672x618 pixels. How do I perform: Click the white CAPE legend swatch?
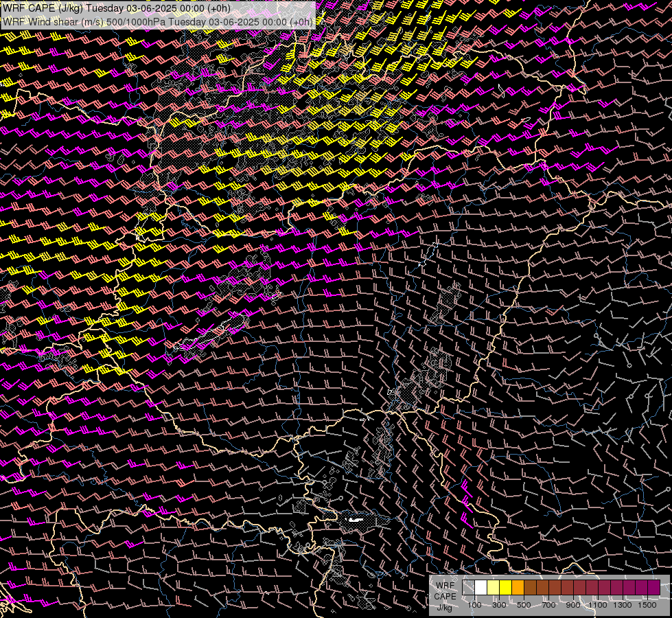point(481,587)
